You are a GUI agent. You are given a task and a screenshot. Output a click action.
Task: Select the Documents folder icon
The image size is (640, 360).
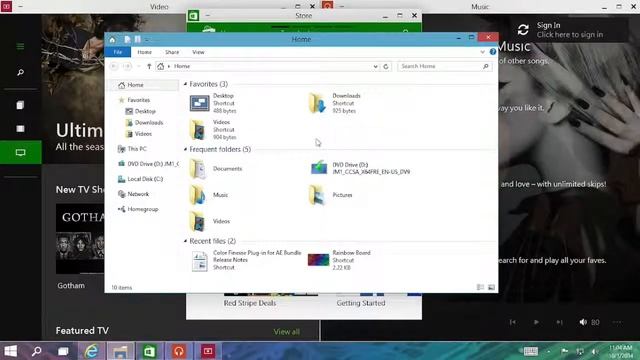[198, 169]
